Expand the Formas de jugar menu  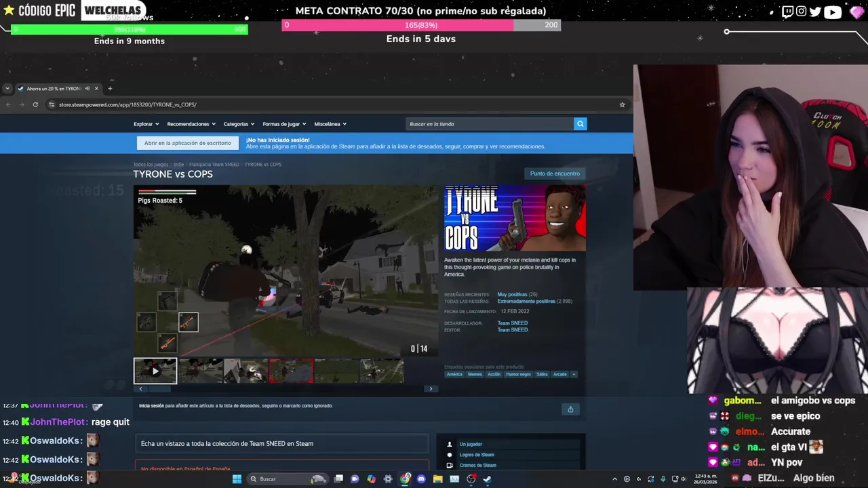pos(284,124)
